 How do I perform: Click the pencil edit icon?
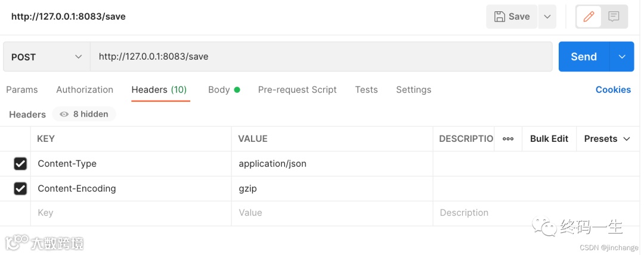point(589,17)
